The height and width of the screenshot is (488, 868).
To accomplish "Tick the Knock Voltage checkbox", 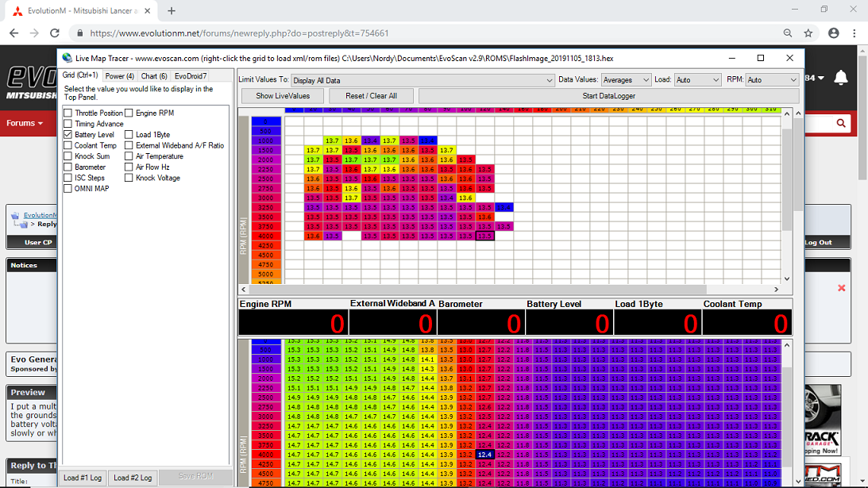I will (x=129, y=178).
